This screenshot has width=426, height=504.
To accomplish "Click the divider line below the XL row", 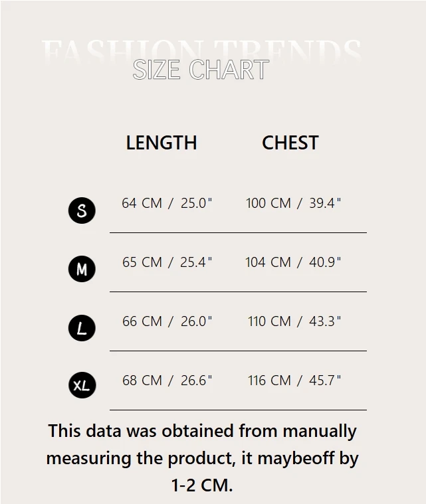I will [238, 410].
